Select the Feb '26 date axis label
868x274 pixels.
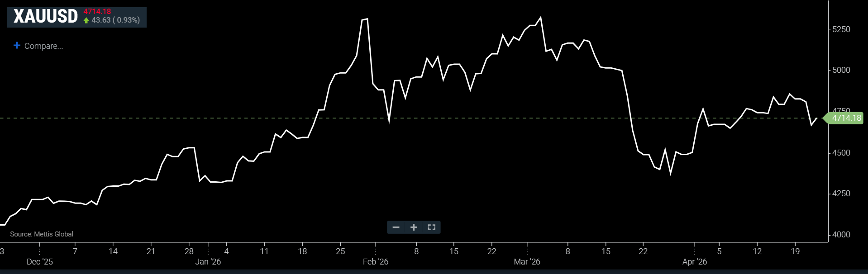point(376,262)
